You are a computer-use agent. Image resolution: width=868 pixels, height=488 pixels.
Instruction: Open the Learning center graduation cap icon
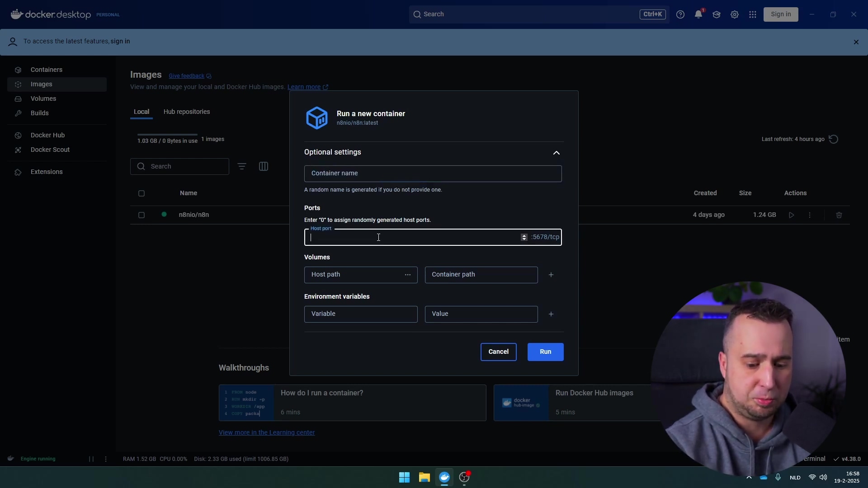[x=717, y=14]
